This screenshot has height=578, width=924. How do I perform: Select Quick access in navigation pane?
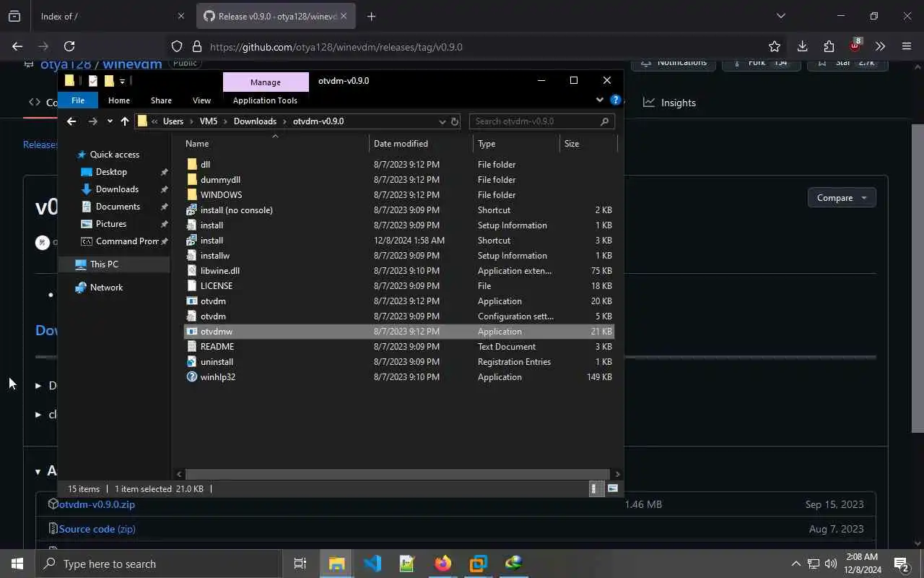pos(114,155)
